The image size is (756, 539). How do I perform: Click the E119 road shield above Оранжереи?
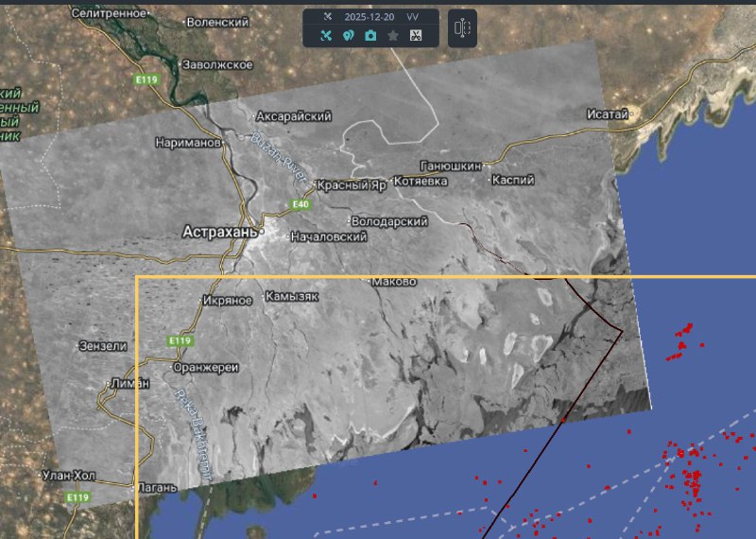[179, 340]
